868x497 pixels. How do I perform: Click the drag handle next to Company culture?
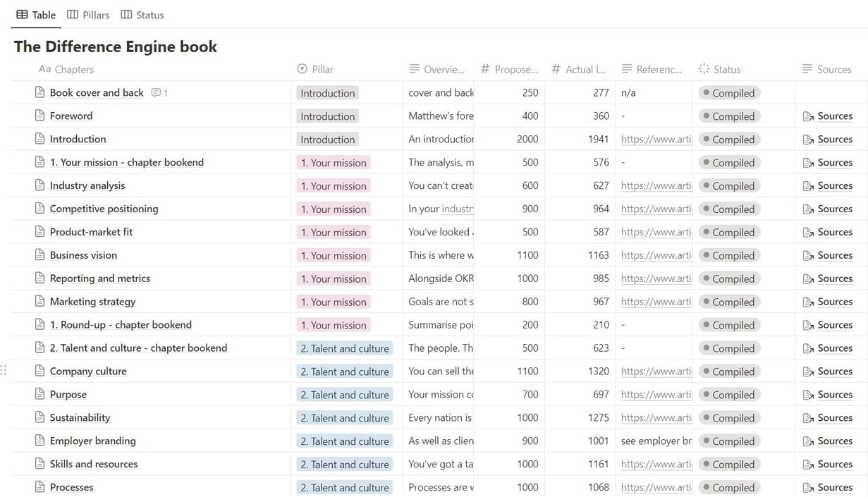pyautogui.click(x=4, y=371)
